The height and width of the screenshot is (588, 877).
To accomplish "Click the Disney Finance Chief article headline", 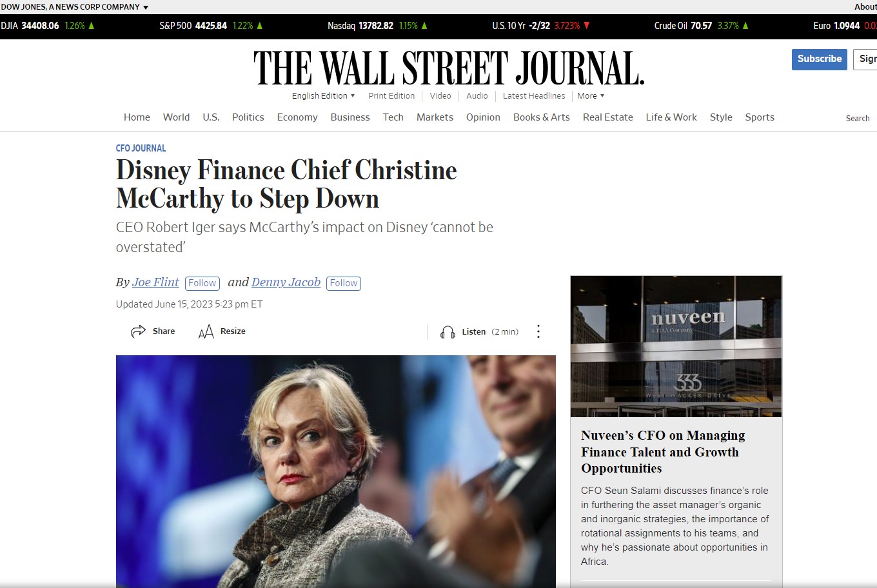I will pyautogui.click(x=286, y=184).
